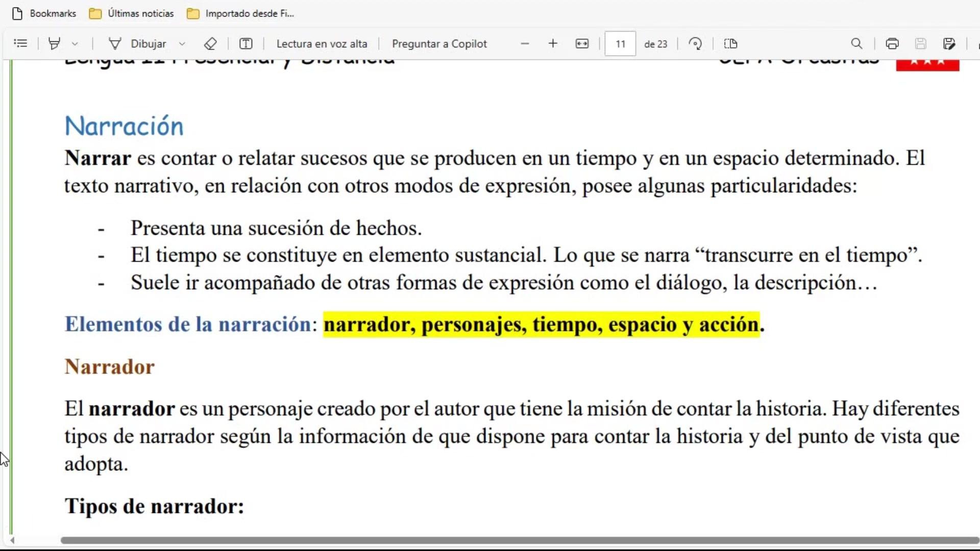
Task: Rotate the PDF page
Action: tap(695, 44)
